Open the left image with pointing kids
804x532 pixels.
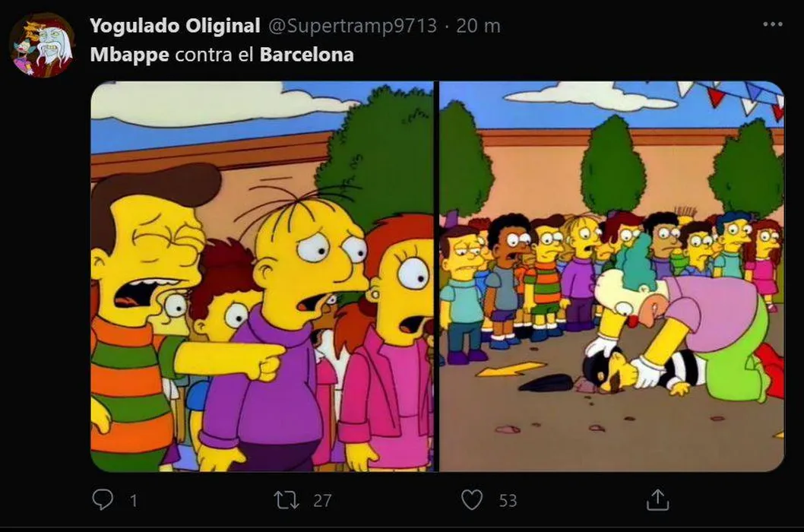tap(262, 277)
